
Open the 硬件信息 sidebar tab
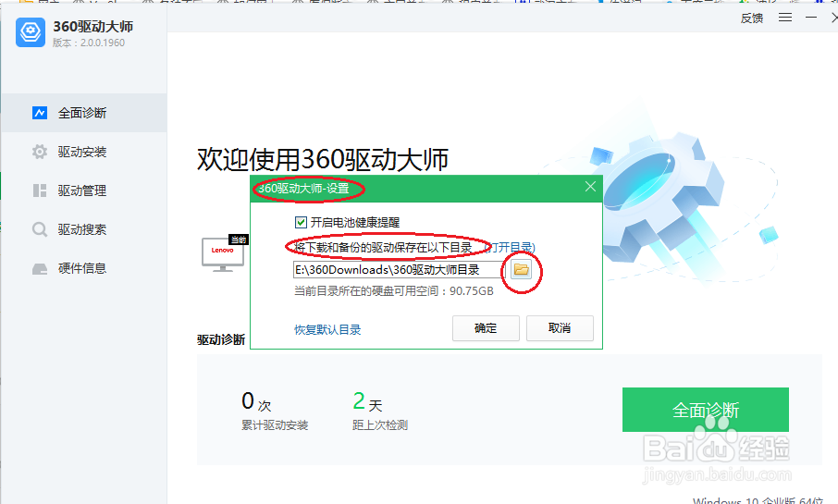[83, 268]
